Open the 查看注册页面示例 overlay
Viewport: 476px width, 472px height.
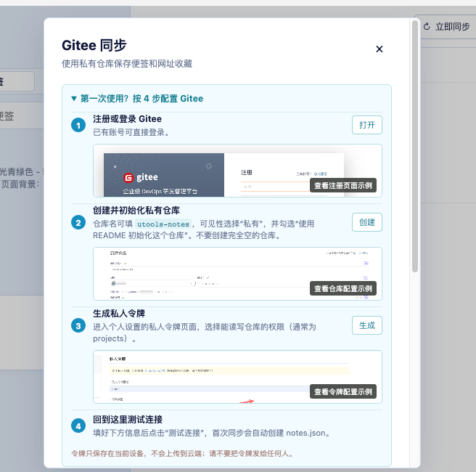click(x=343, y=185)
